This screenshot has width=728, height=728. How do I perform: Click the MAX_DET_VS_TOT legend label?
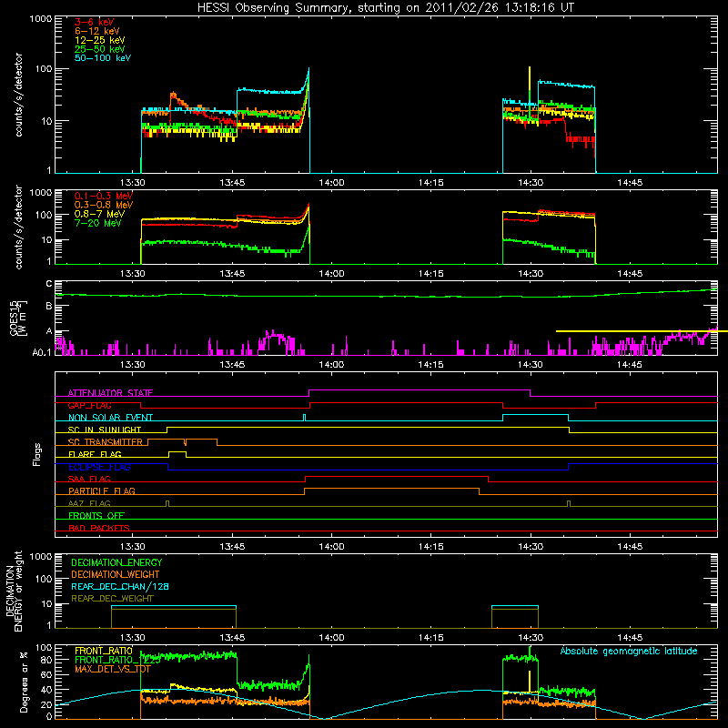(113, 669)
